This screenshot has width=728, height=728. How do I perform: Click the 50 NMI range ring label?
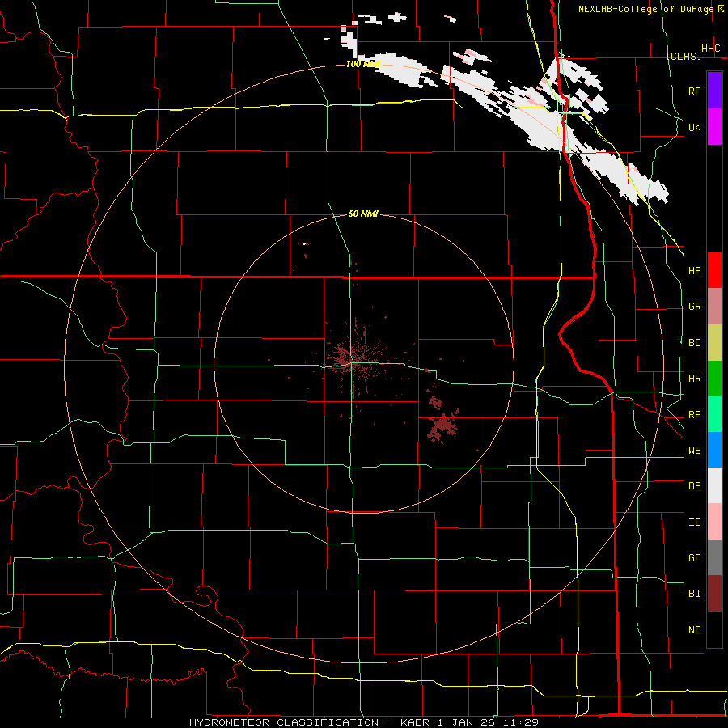click(x=363, y=214)
